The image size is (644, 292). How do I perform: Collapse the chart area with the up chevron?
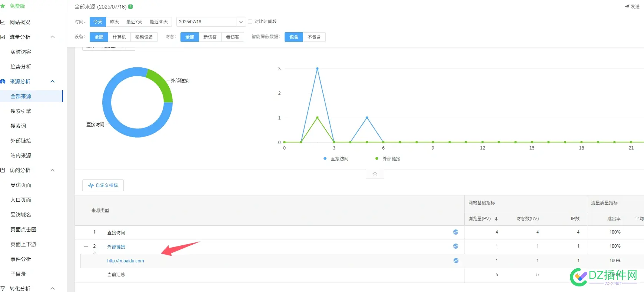tap(375, 174)
